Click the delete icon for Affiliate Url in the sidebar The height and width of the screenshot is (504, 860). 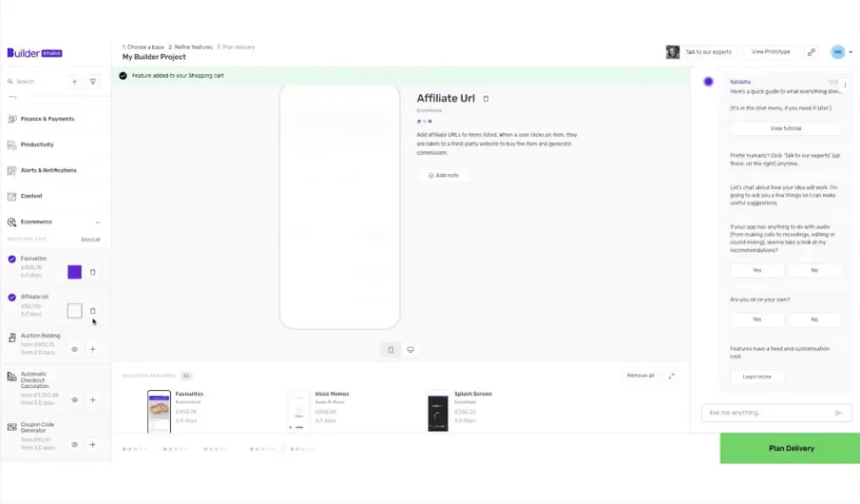tap(93, 311)
